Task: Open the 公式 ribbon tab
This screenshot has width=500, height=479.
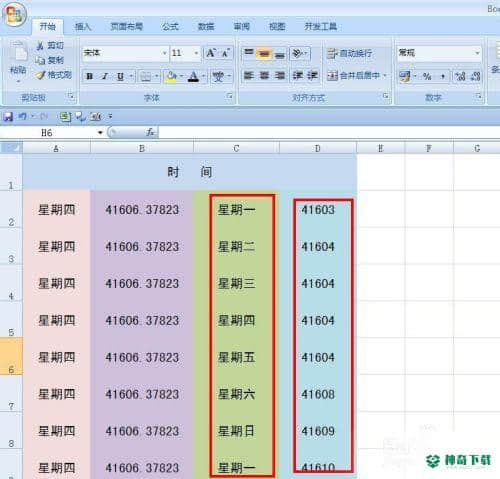Action: [x=170, y=27]
